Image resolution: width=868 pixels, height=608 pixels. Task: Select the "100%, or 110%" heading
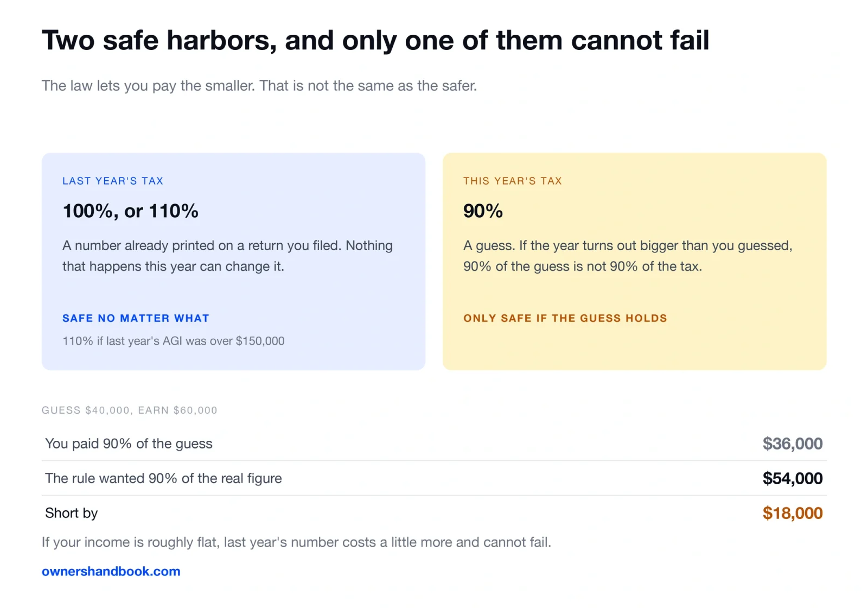[x=130, y=211]
